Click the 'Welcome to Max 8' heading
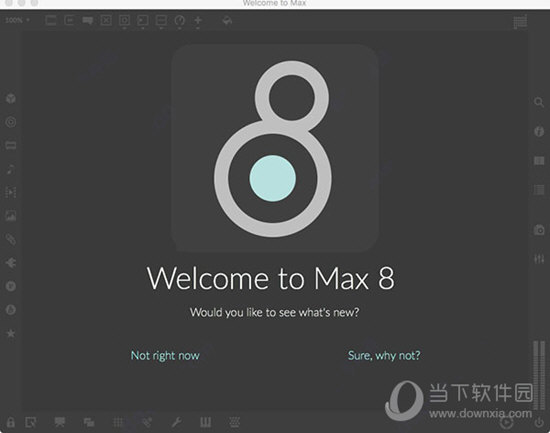 point(271,279)
